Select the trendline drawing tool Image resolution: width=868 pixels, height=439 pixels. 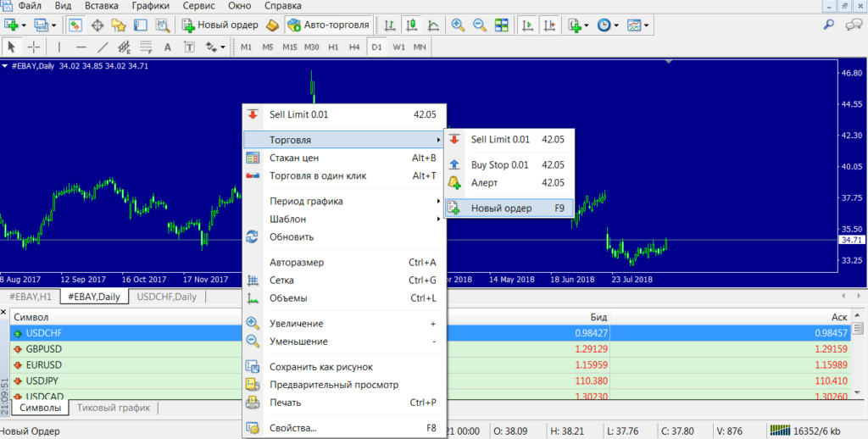103,47
